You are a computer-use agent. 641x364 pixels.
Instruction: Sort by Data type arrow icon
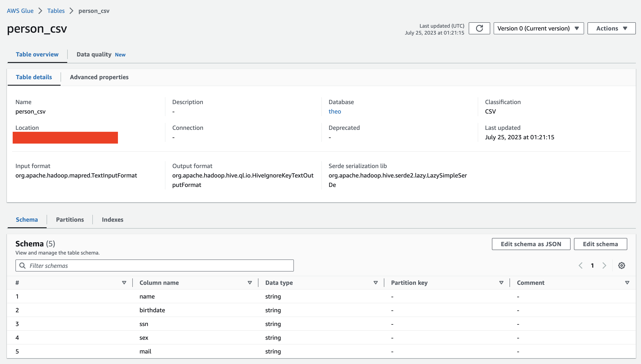point(375,283)
